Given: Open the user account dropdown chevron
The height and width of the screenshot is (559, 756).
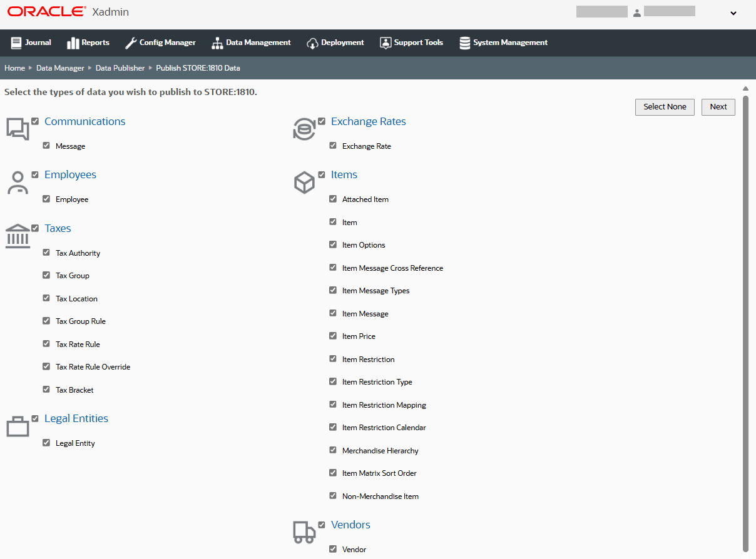Looking at the screenshot, I should [x=733, y=13].
